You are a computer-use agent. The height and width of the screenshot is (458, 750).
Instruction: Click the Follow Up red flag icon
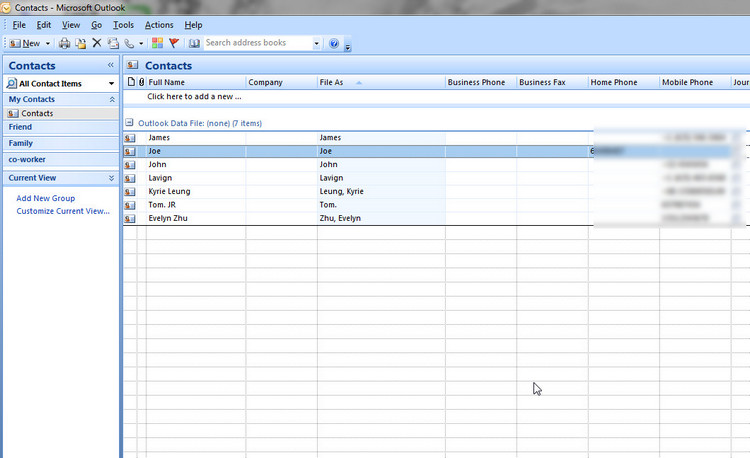(174, 43)
